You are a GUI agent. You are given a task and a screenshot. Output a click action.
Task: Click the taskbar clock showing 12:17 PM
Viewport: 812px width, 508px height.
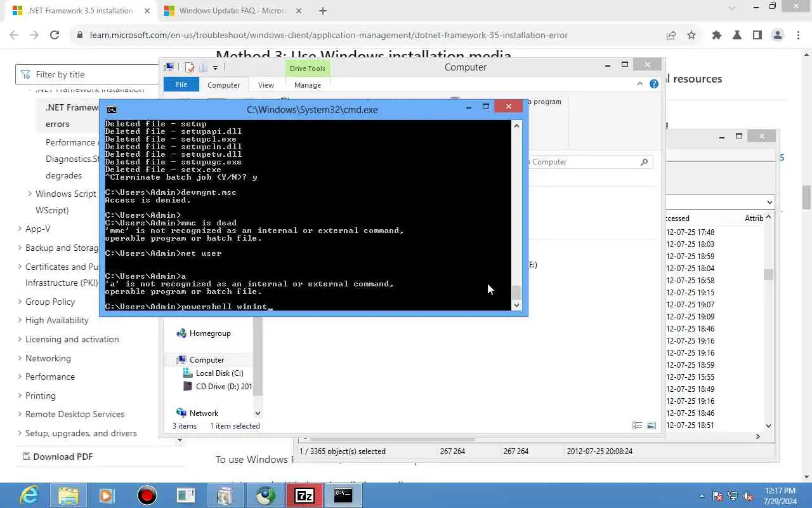781,495
